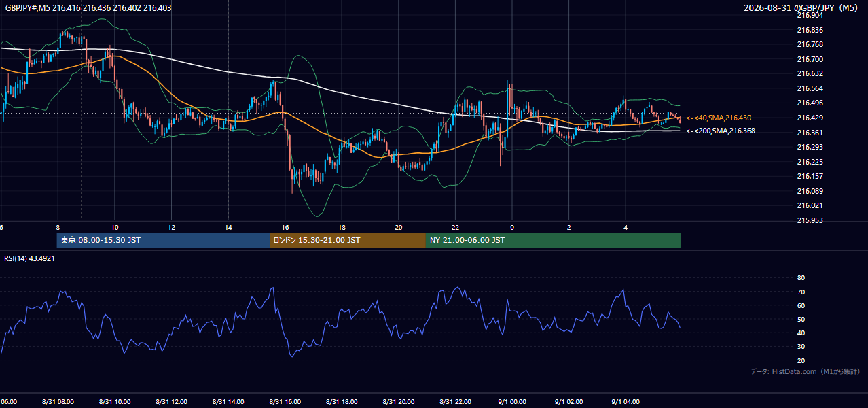Click the RSI axis level 20

point(801,360)
